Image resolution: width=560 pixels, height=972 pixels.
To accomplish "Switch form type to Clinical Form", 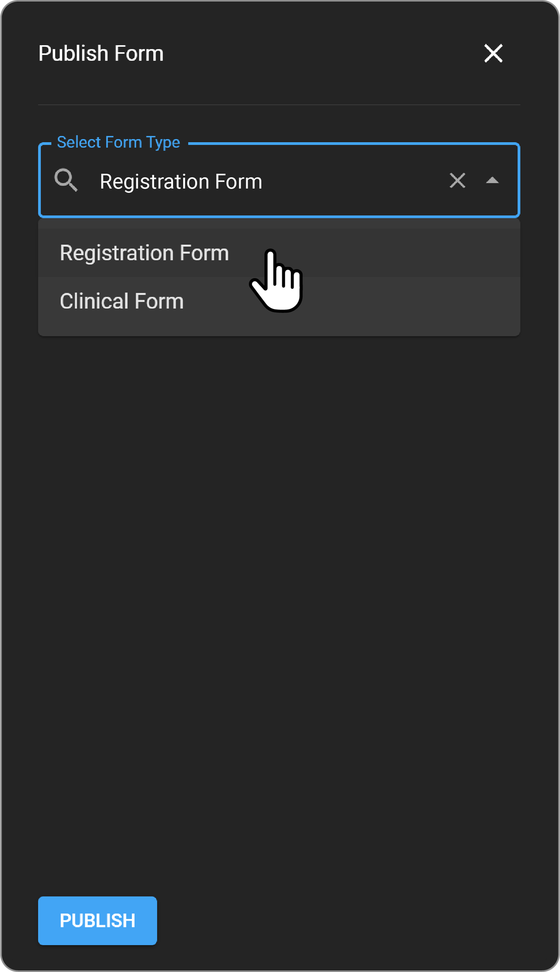I will pyautogui.click(x=122, y=301).
